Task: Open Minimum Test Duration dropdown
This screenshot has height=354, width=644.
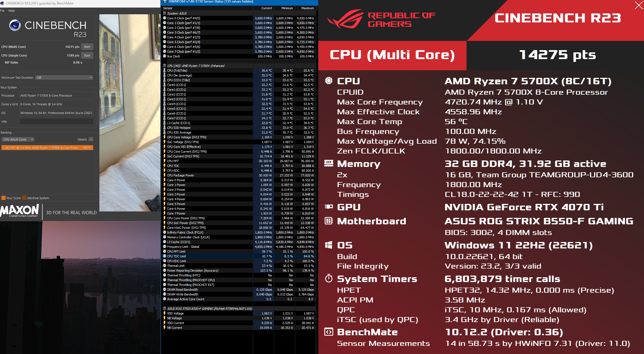Action: click(64, 78)
